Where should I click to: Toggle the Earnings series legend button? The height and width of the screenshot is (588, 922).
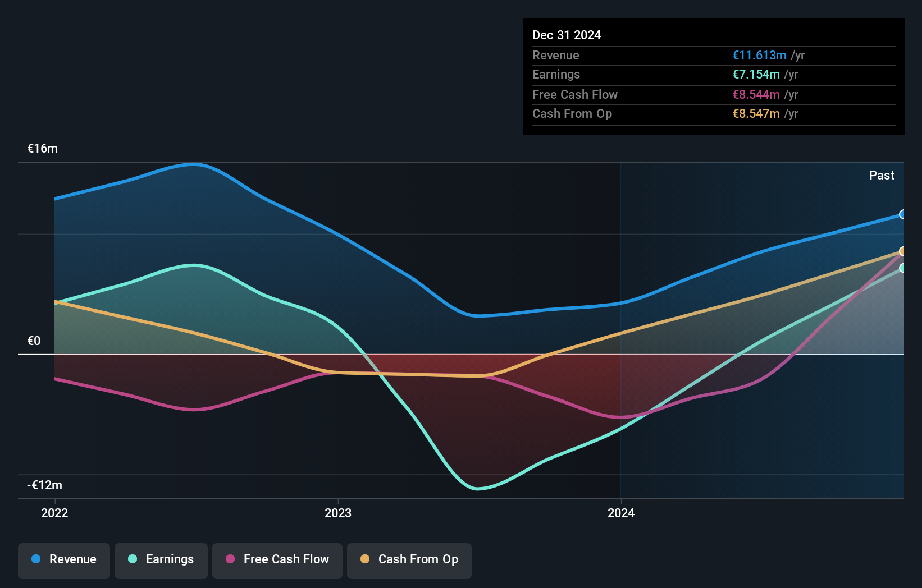click(x=161, y=561)
